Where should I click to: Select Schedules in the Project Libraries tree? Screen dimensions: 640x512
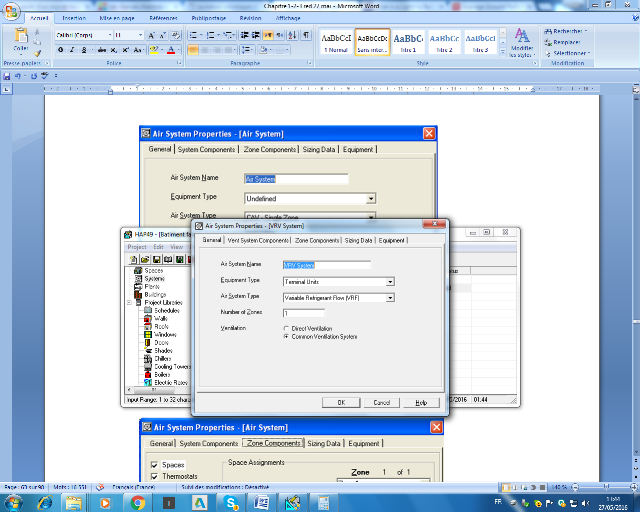pos(166,310)
